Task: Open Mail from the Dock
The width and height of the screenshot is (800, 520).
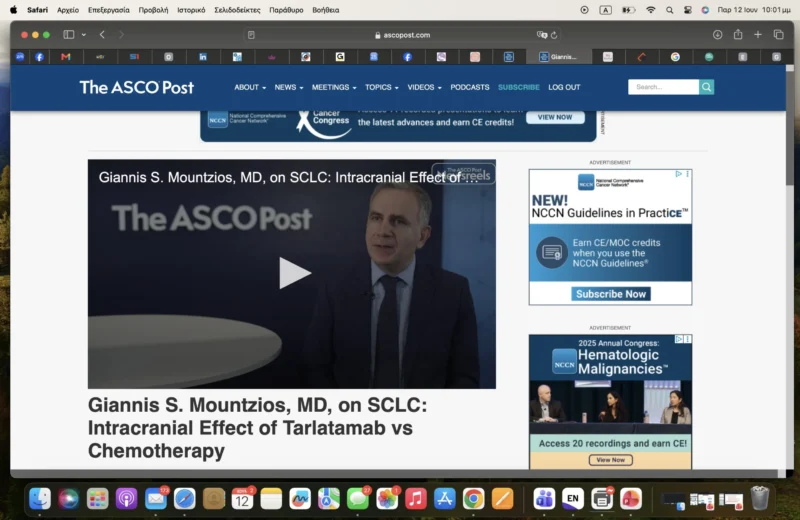Action: point(156,499)
